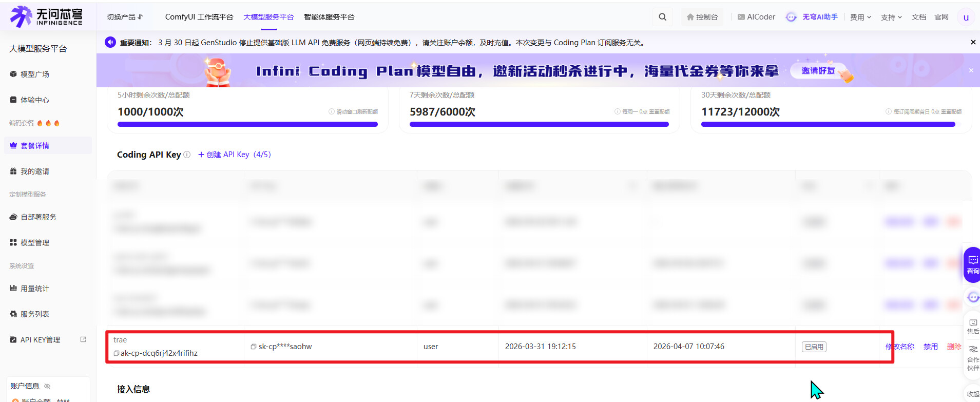
Task: Open the 咨询 chat widget
Action: click(972, 264)
